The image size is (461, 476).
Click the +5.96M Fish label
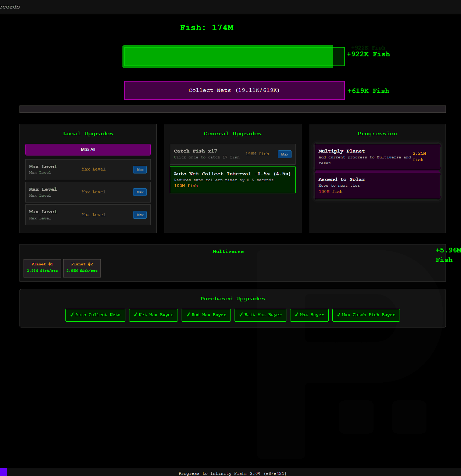tap(448, 255)
